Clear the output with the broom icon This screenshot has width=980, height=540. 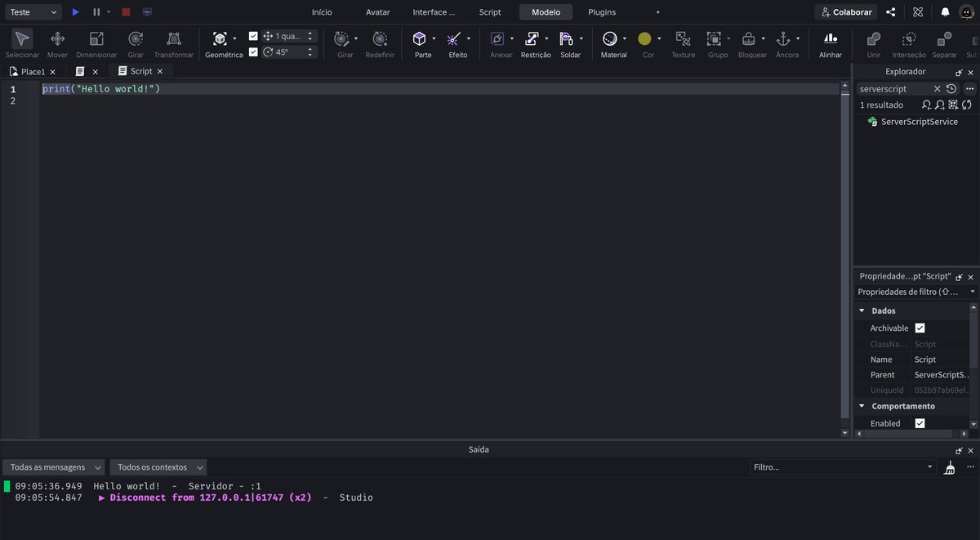949,467
